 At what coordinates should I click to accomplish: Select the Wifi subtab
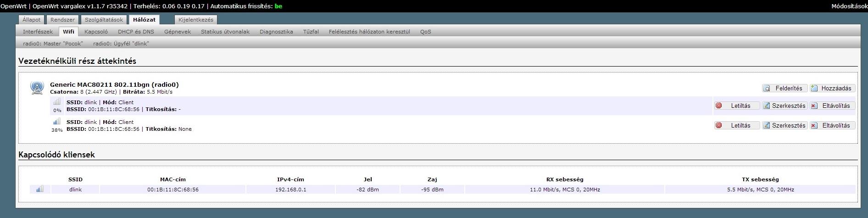(x=68, y=32)
